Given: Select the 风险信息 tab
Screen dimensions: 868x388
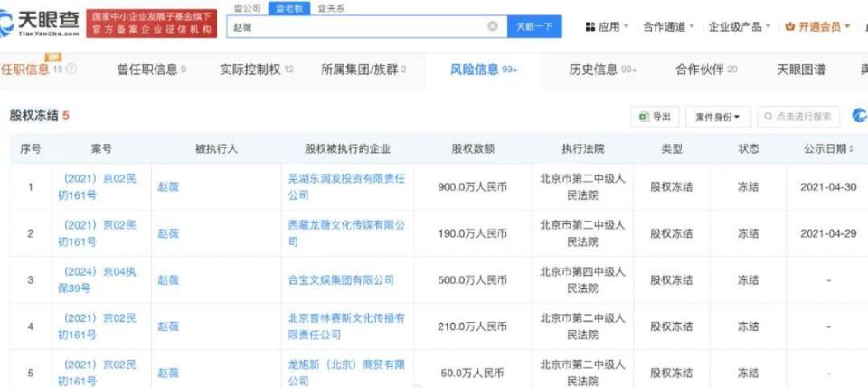Looking at the screenshot, I should coord(483,70).
